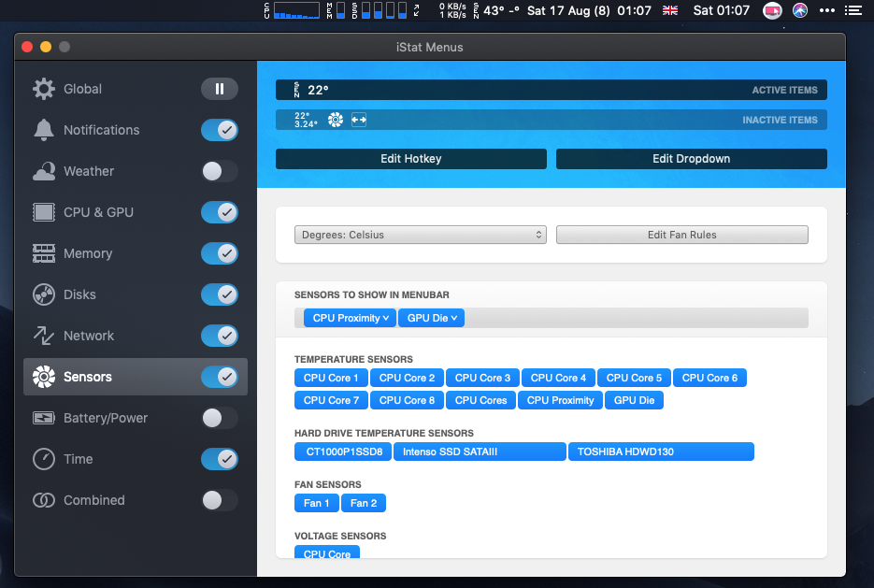Expand the GPU Die menubar sensor chevron
Screen dimensions: 874x588
coord(454,318)
